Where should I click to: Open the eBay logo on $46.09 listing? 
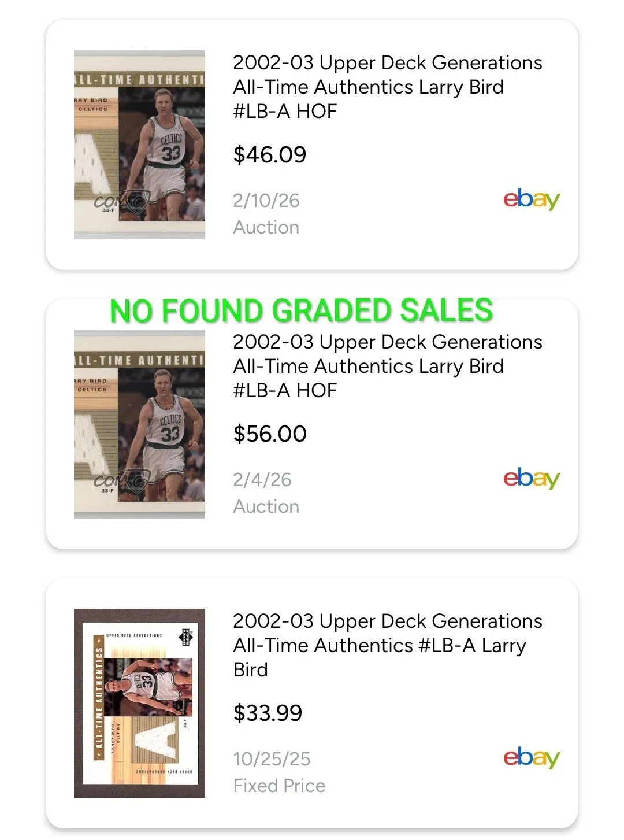pos(532,199)
